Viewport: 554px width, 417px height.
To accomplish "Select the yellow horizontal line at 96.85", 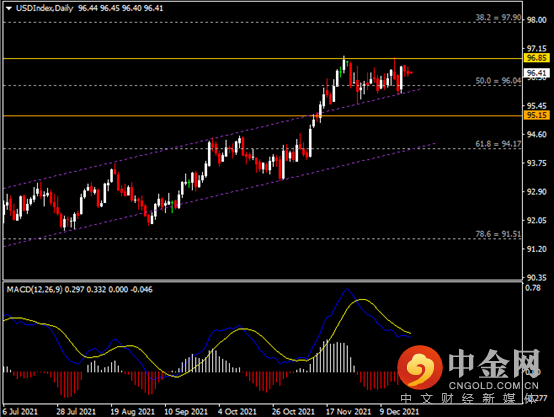I will (263, 58).
